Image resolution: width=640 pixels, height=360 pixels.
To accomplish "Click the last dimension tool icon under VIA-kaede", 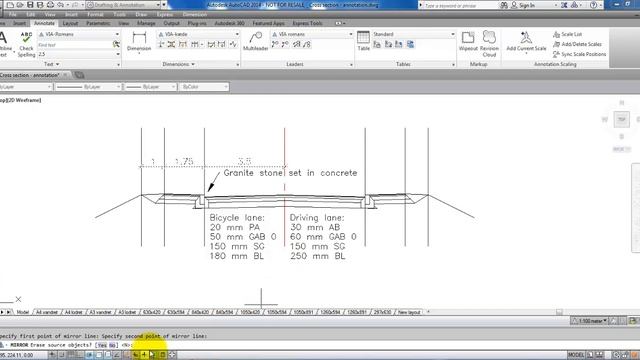I will click(233, 44).
